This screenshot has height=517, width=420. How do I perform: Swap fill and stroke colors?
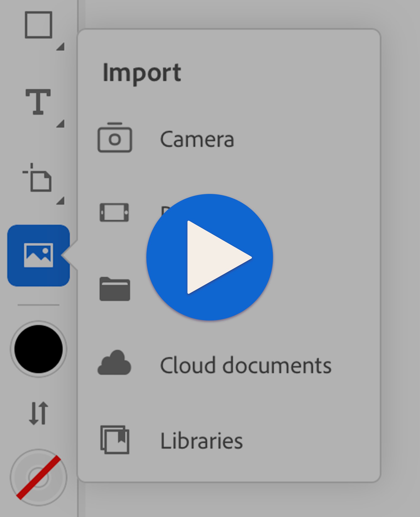(x=39, y=413)
